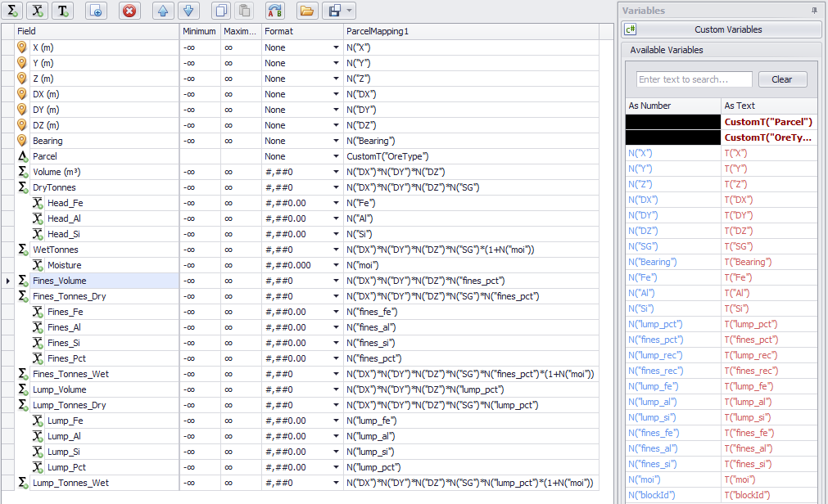Viewport: 828px width, 504px height.
Task: Open Format dropdown for Fines_Volume row
Action: [x=336, y=281]
